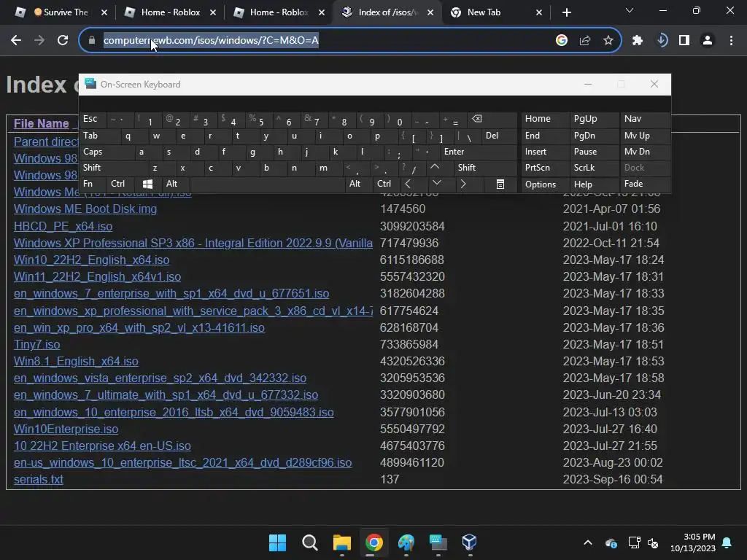
Task: Click the context menu key on keyboard
Action: coord(500,184)
